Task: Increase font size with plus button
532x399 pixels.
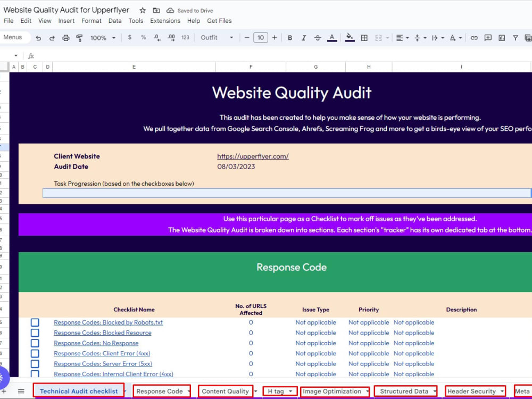Action: click(x=275, y=37)
